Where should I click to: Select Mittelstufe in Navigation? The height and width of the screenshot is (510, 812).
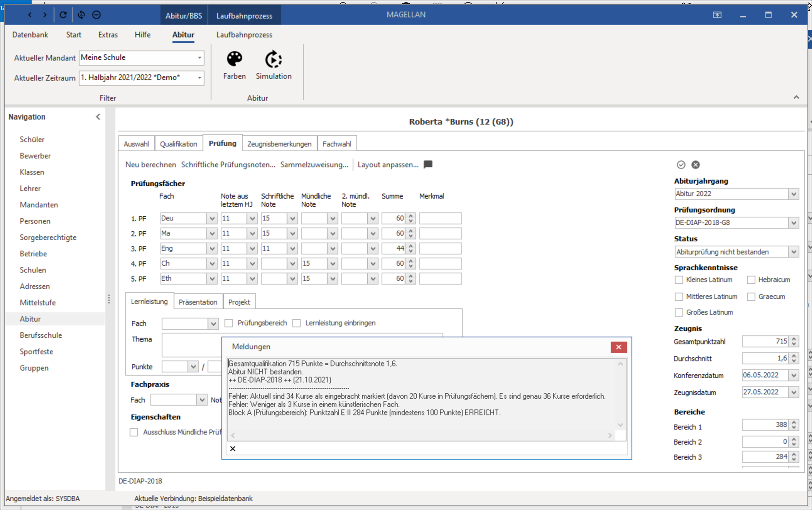38,302
